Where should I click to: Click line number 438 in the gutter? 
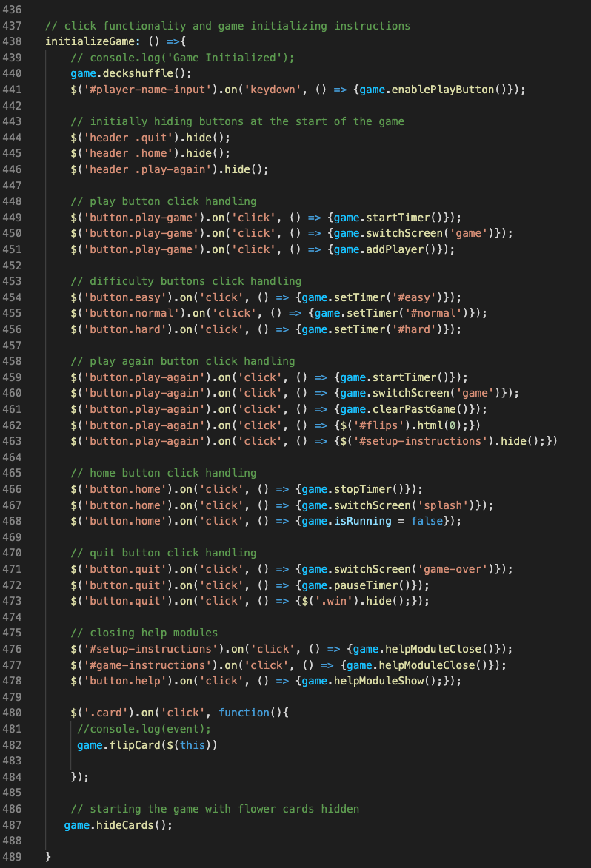tap(13, 41)
